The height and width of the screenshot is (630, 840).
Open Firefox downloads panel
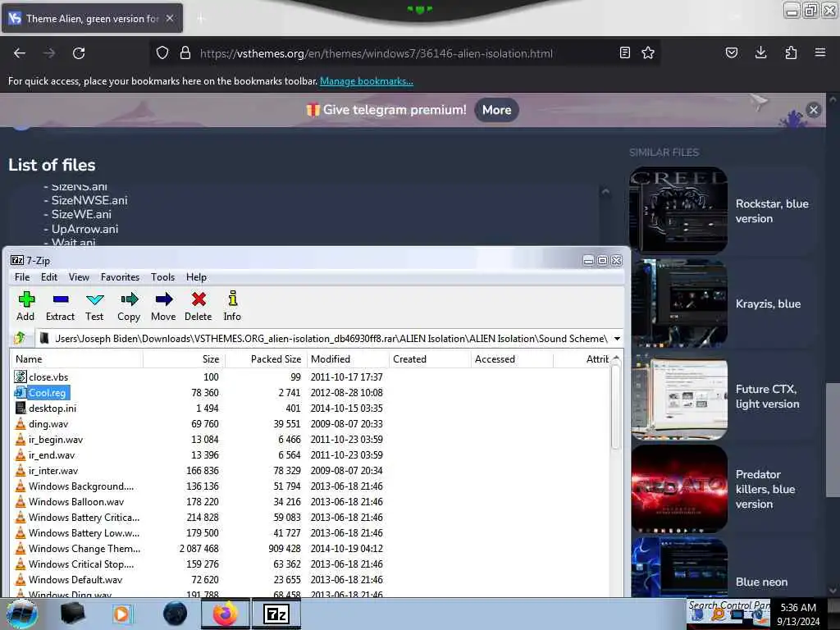760,52
